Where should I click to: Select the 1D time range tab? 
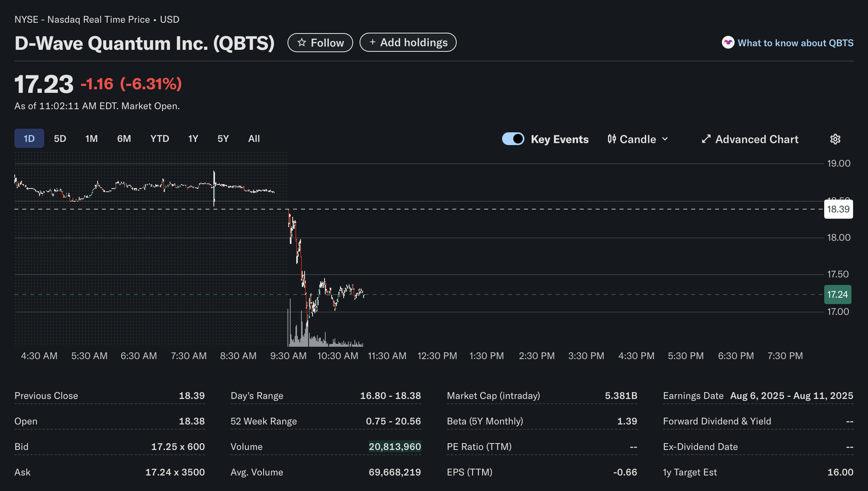[29, 138]
